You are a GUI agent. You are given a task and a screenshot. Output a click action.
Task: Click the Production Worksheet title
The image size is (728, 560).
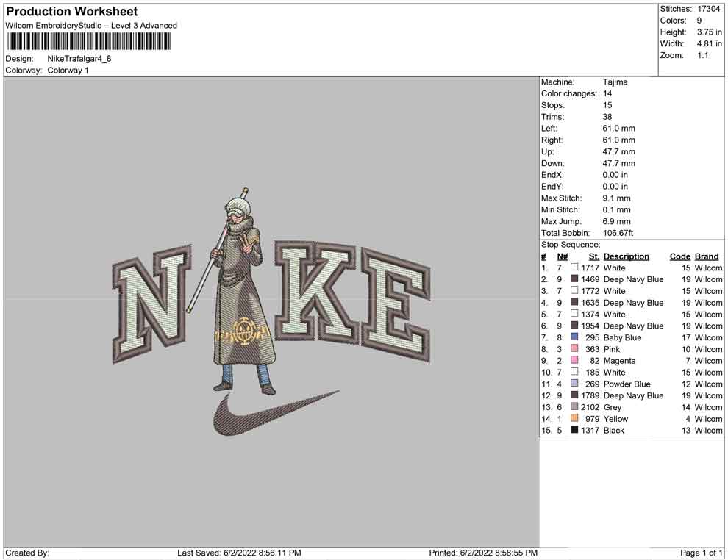[71, 12]
